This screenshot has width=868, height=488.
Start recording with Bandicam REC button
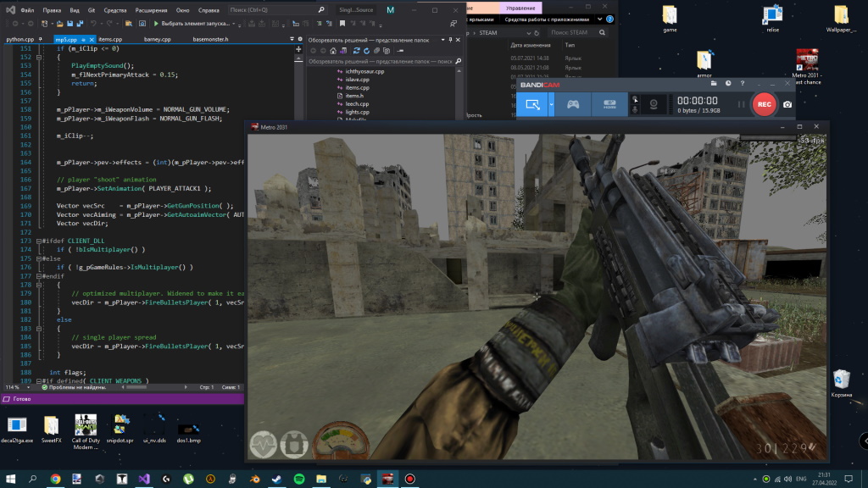[764, 104]
